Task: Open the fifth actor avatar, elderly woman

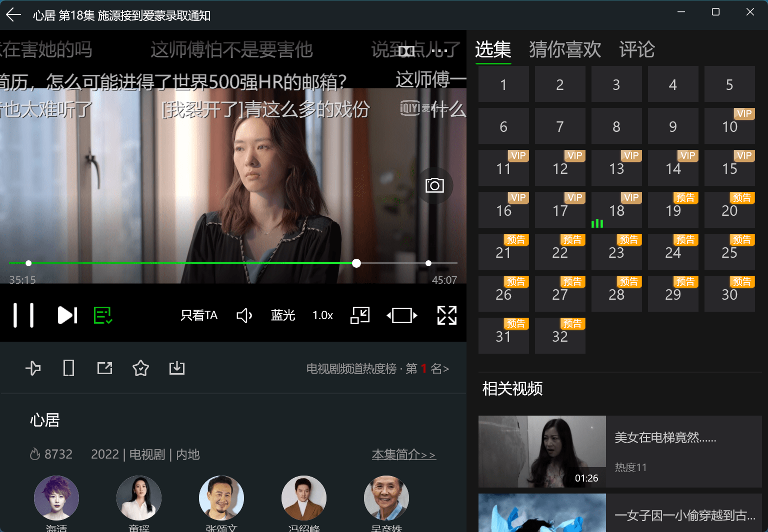Action: point(386,498)
